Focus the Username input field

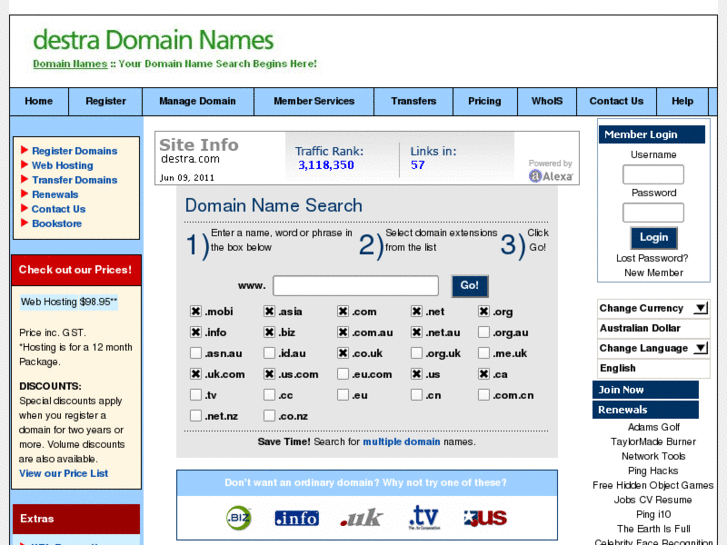point(653,174)
